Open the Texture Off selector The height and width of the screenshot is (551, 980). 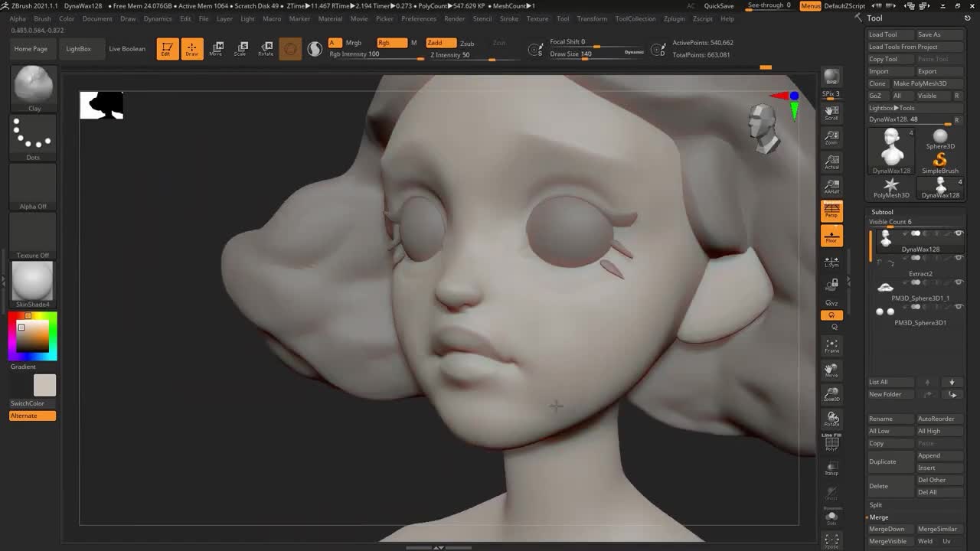[33, 236]
